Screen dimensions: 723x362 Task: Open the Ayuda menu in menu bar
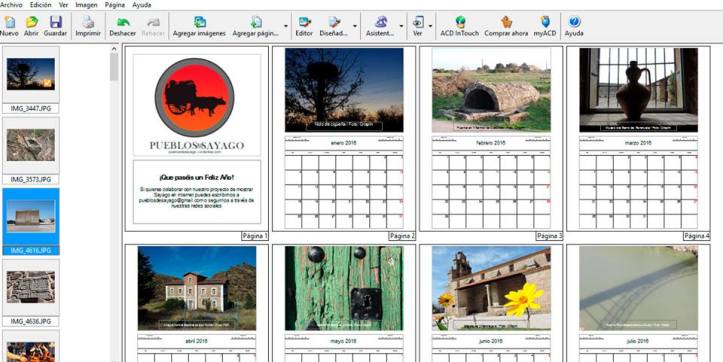142,5
